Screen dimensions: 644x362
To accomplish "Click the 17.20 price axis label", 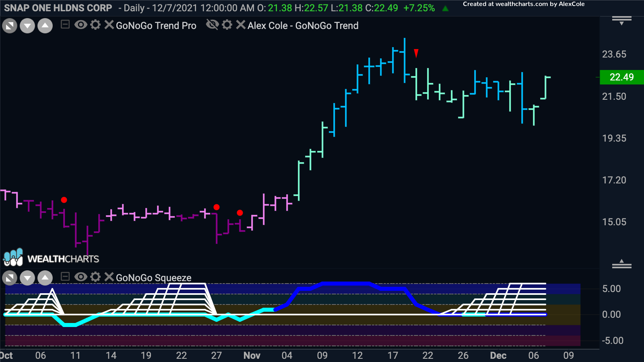I will click(614, 180).
